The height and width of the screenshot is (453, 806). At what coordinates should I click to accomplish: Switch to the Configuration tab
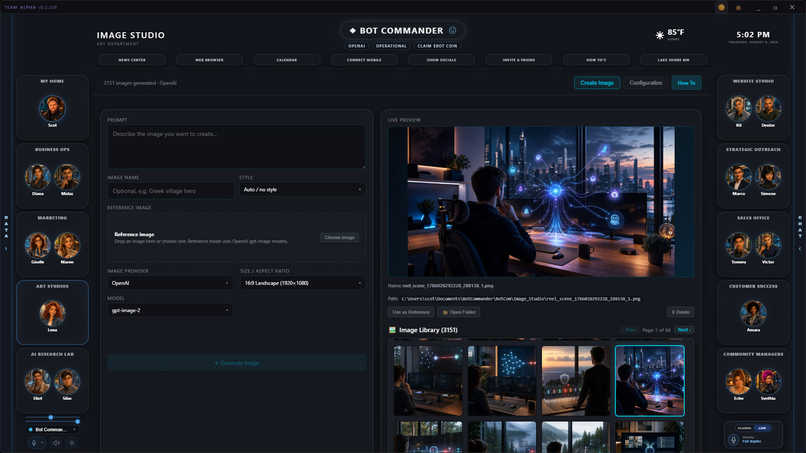646,83
